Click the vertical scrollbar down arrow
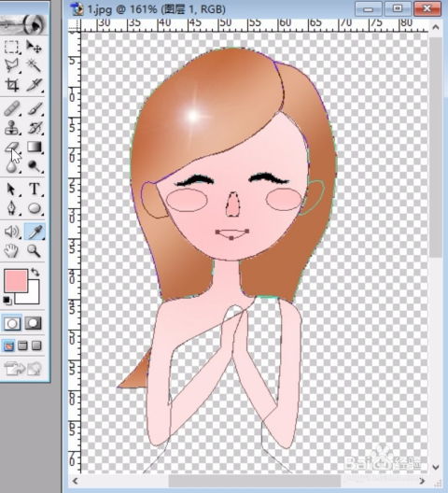The image size is (448, 493). pos(436,468)
